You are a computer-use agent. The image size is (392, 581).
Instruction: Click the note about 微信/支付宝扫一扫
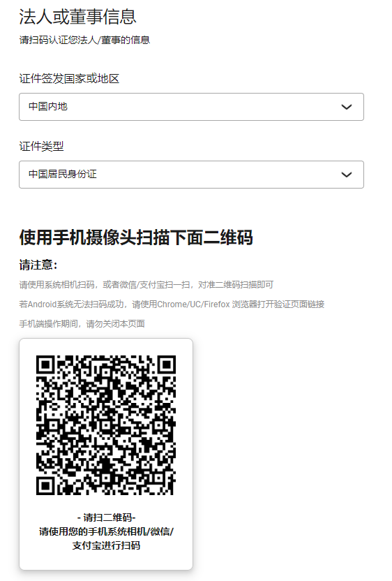point(146,285)
